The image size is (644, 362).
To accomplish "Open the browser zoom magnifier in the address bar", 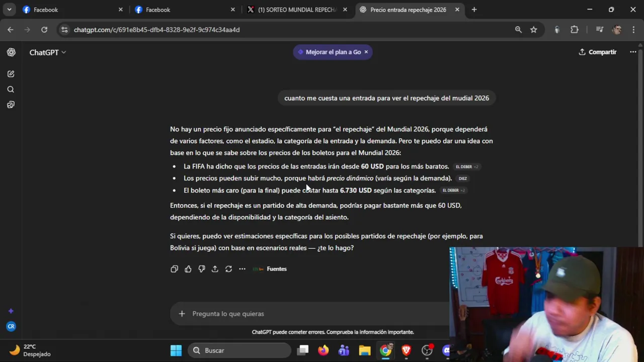I will pos(518,30).
